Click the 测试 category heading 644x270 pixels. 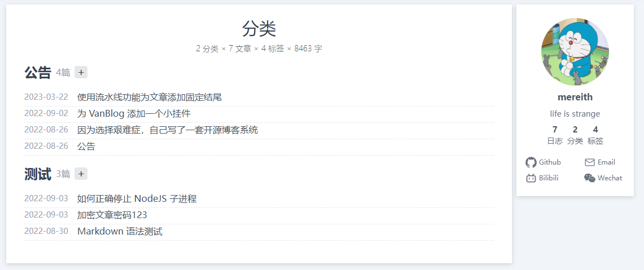38,174
